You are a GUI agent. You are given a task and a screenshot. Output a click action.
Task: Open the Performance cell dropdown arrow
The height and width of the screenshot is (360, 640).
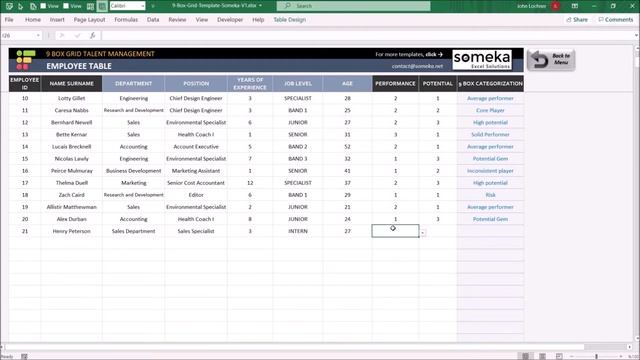[423, 233]
